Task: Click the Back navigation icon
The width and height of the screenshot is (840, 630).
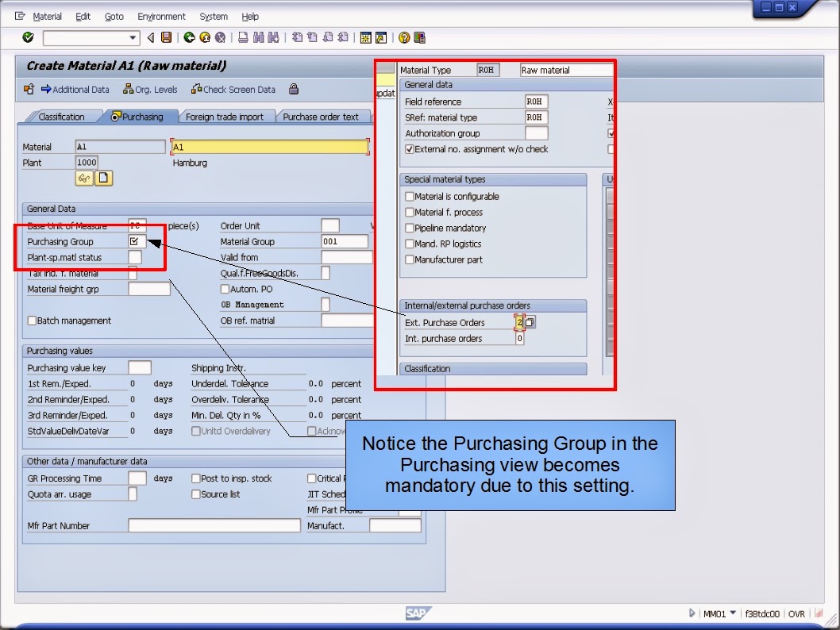Action: [187, 37]
